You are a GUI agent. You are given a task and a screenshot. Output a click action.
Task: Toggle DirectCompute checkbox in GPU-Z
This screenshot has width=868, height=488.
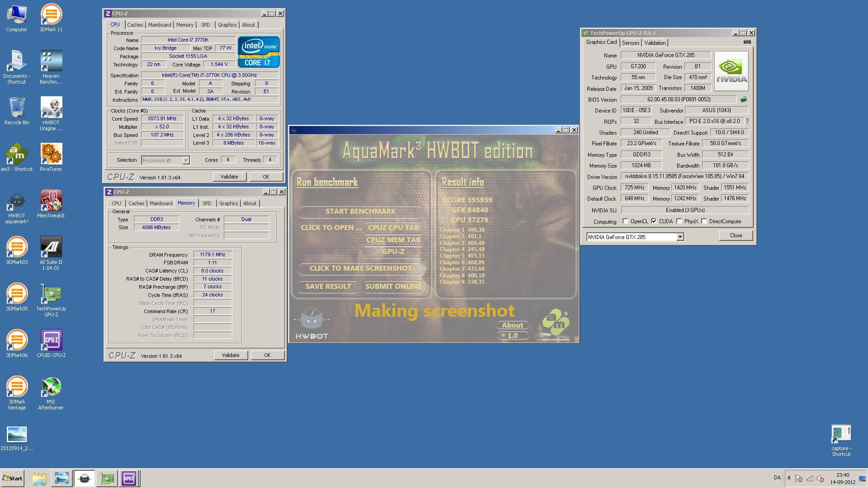pyautogui.click(x=704, y=221)
